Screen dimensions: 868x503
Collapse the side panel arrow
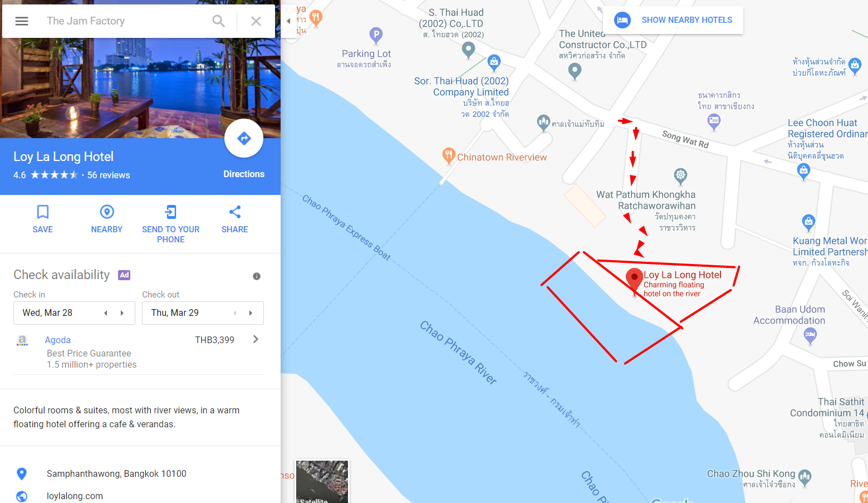click(288, 21)
